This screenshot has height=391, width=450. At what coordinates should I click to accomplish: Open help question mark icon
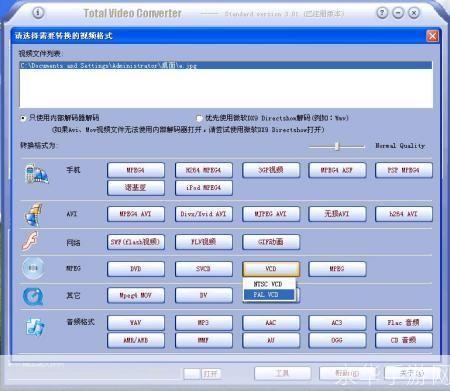pos(382,13)
